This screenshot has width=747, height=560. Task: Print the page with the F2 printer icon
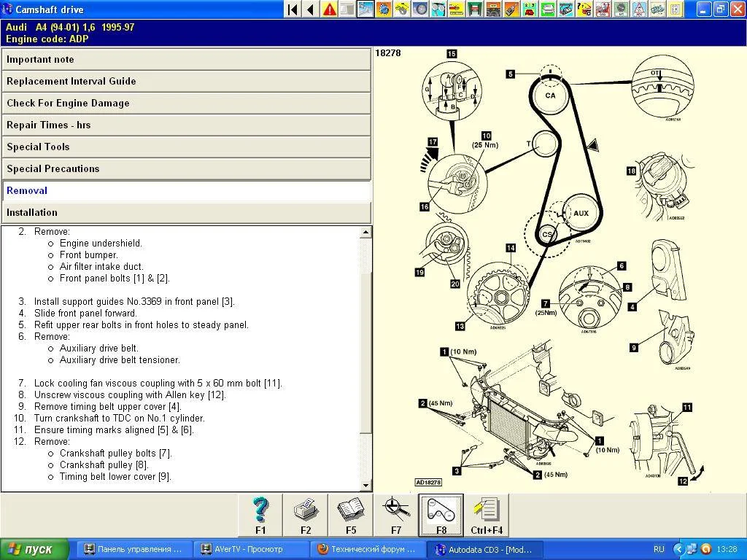(306, 515)
